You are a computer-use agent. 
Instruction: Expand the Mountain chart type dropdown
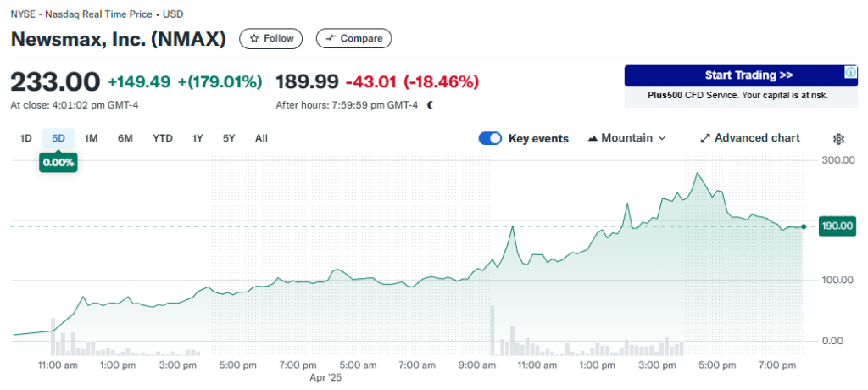(662, 138)
